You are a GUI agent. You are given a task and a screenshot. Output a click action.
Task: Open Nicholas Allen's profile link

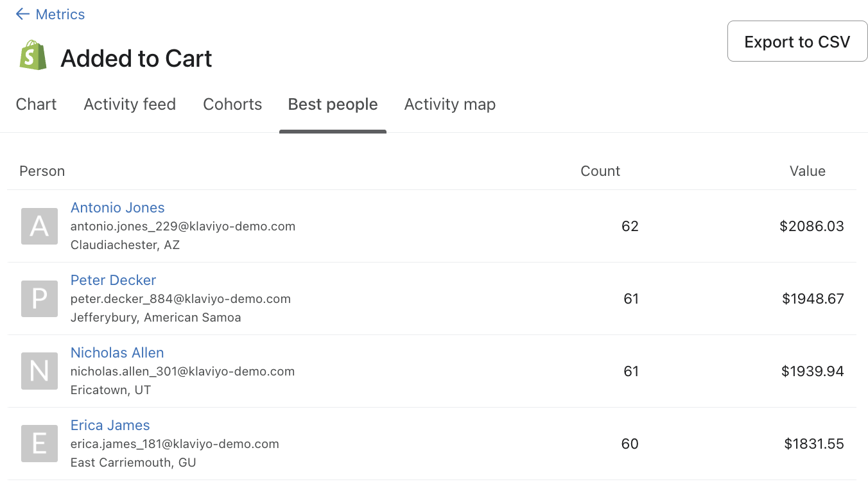point(117,353)
